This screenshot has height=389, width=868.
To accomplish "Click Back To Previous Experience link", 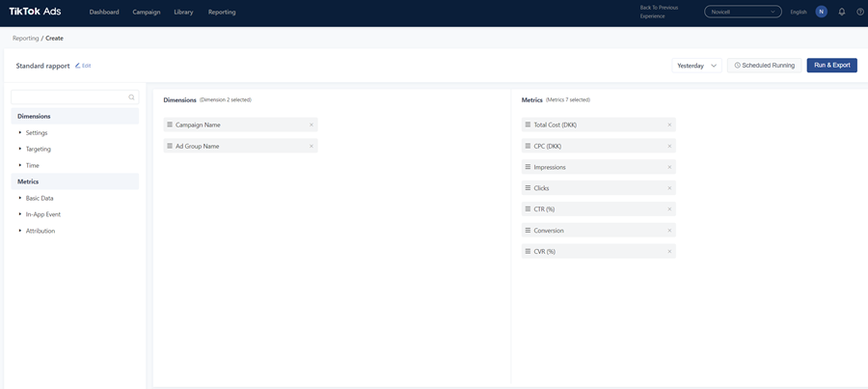I will pyautogui.click(x=659, y=12).
